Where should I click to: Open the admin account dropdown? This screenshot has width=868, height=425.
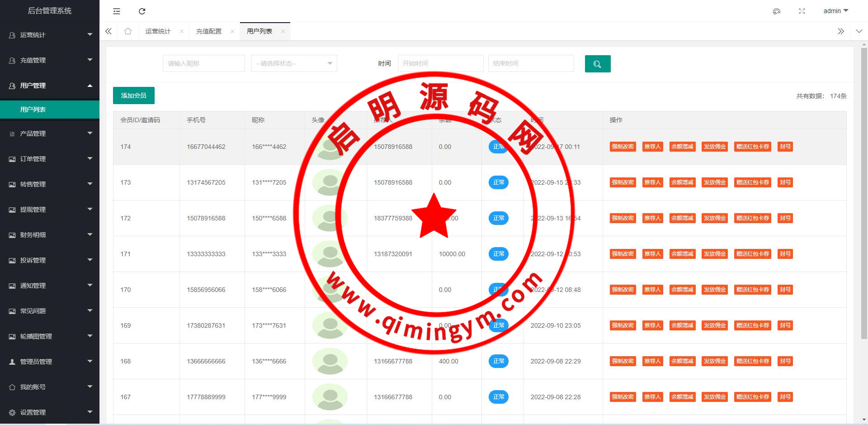pos(835,11)
